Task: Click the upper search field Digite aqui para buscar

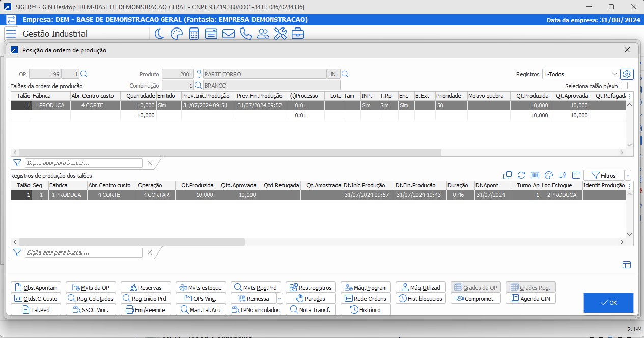Action: point(83,163)
